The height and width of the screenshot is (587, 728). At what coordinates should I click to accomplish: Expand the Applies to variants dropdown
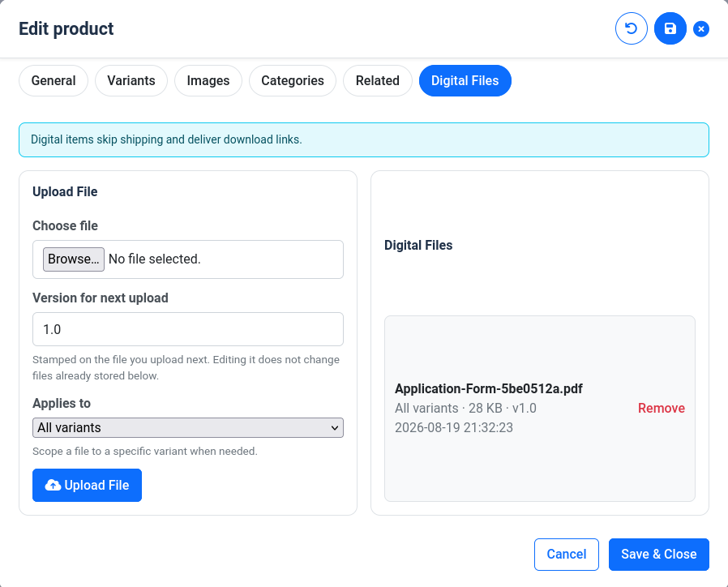point(188,428)
